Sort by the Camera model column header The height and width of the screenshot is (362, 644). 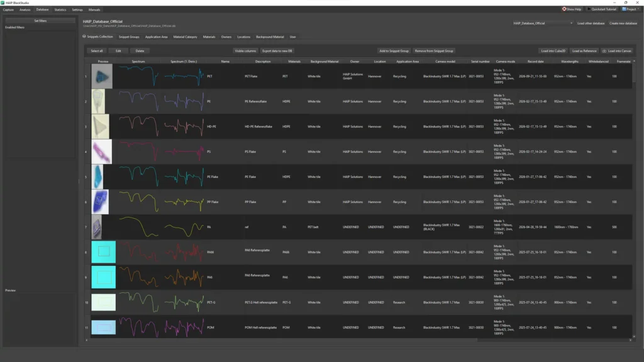[445, 62]
